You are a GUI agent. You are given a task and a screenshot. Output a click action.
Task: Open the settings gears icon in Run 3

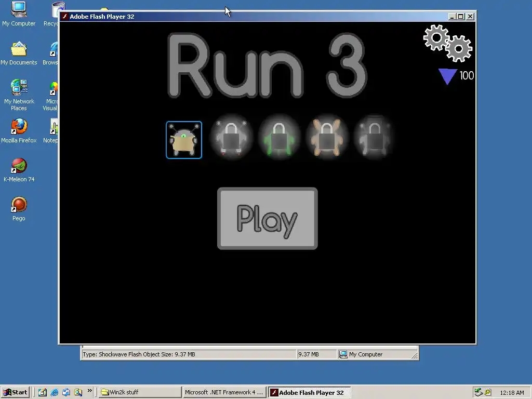448,43
